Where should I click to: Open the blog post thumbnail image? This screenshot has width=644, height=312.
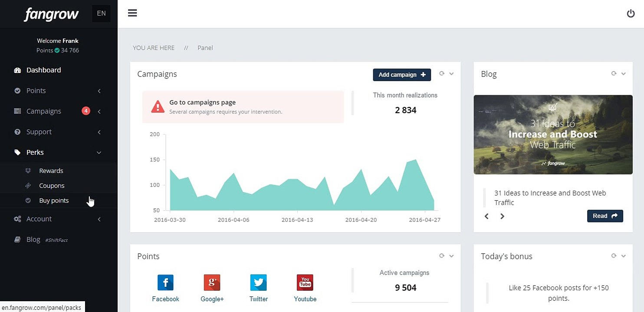[553, 134]
